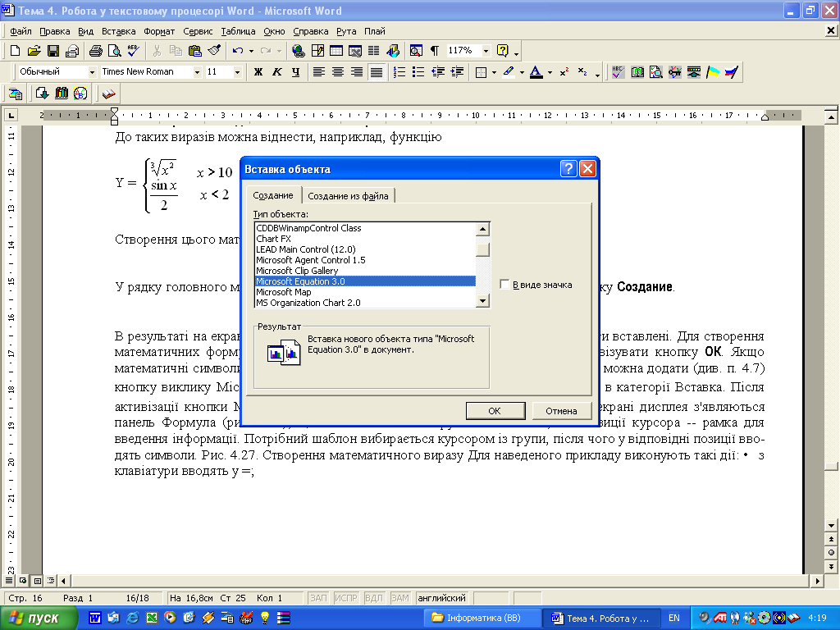Confirm dialog with OK button

[x=495, y=411]
